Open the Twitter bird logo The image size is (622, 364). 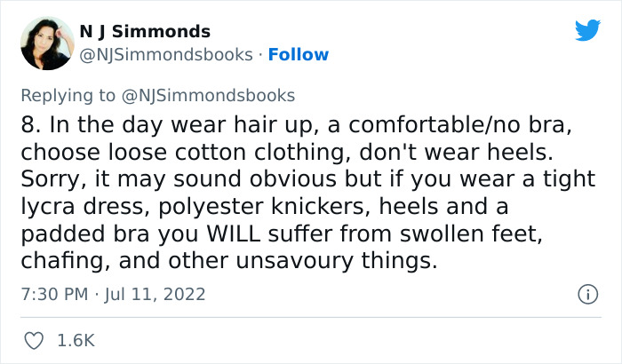587,30
